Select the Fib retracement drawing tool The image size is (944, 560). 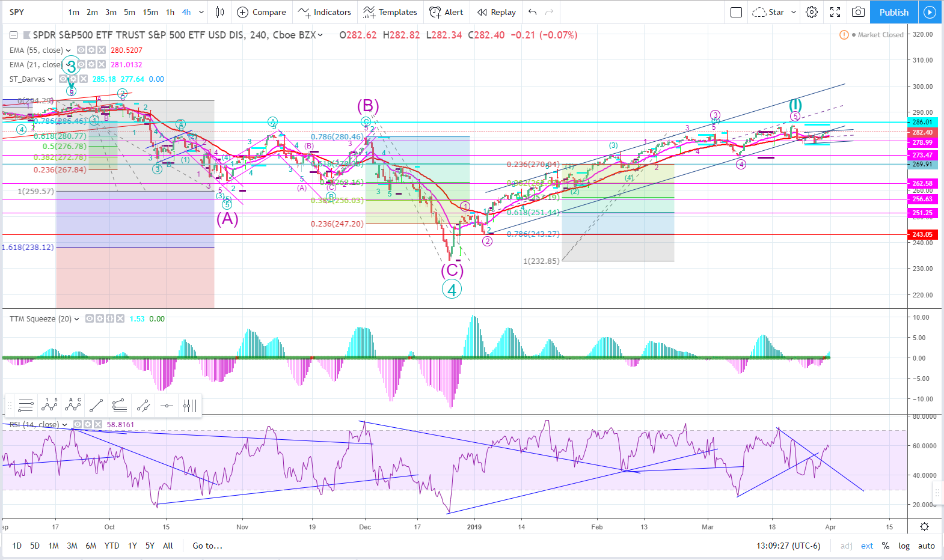tap(26, 406)
